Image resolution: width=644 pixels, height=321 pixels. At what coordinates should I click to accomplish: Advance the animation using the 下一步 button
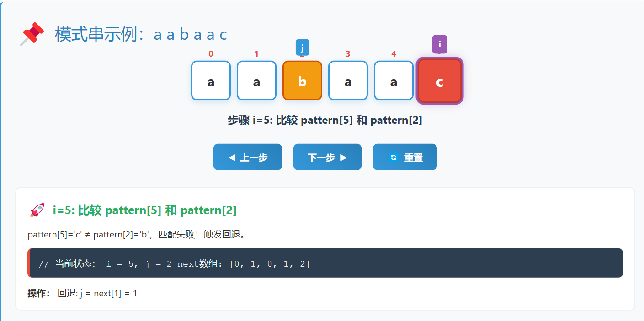327,157
